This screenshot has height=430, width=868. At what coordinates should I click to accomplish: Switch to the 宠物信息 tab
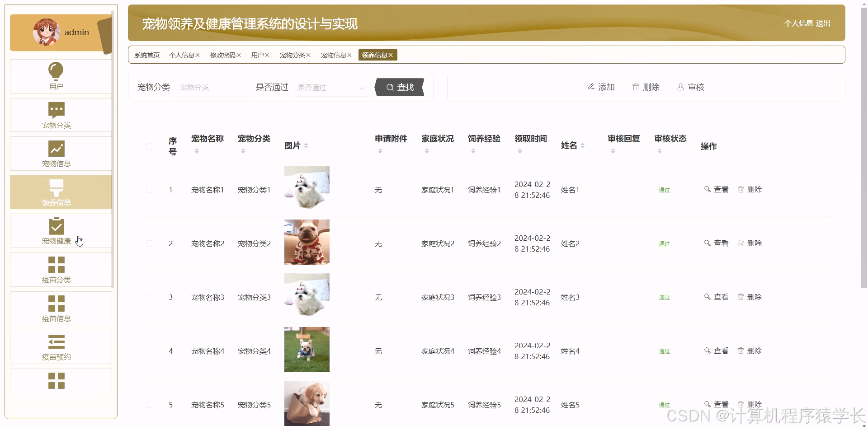334,55
